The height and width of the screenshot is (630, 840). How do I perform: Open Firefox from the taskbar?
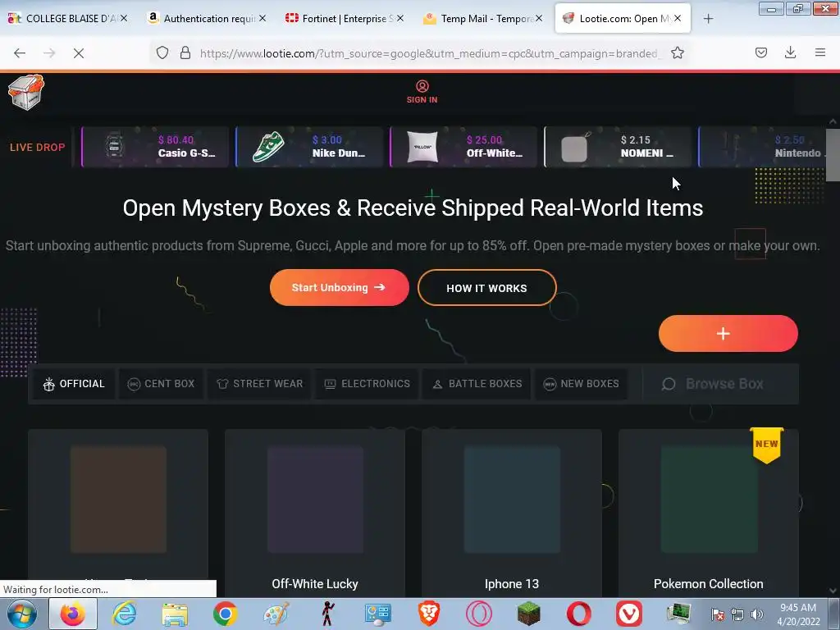tap(73, 614)
